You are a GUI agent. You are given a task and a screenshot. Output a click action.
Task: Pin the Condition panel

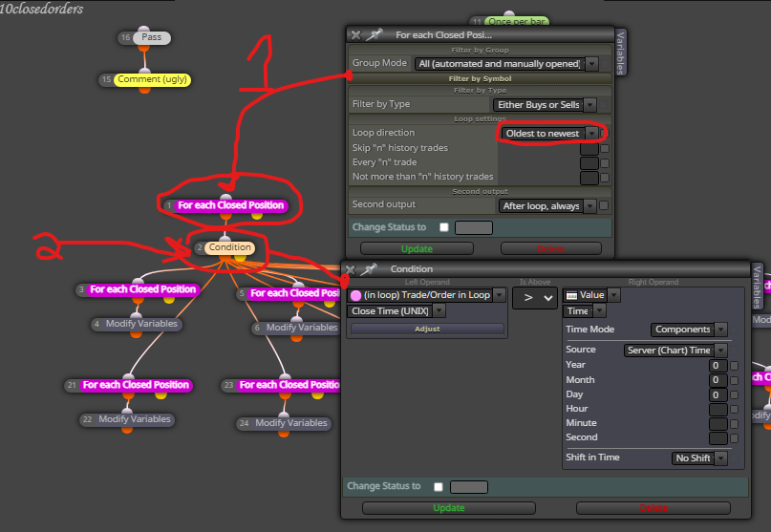click(369, 269)
